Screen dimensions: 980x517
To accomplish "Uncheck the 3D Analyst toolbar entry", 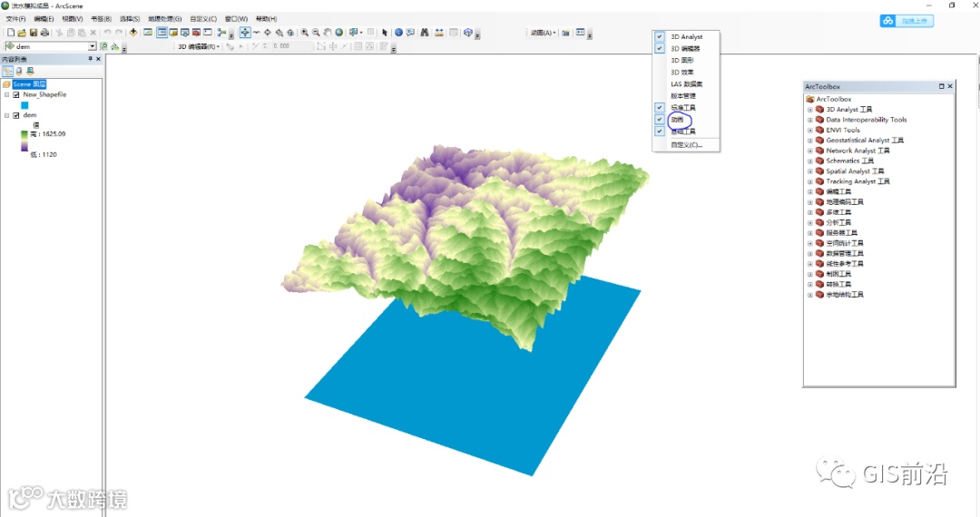I will coord(660,37).
